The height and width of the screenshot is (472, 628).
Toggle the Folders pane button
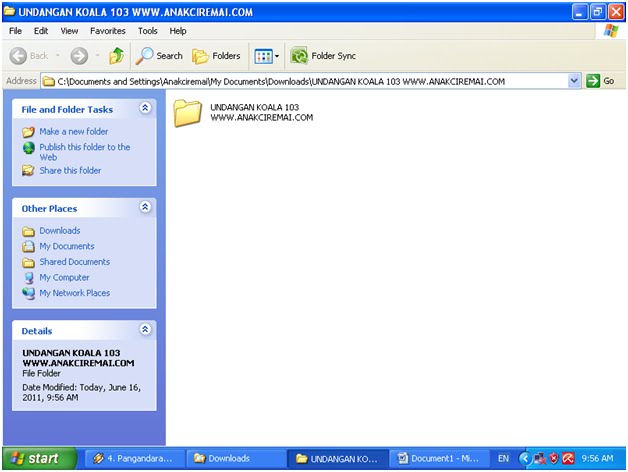(x=216, y=56)
